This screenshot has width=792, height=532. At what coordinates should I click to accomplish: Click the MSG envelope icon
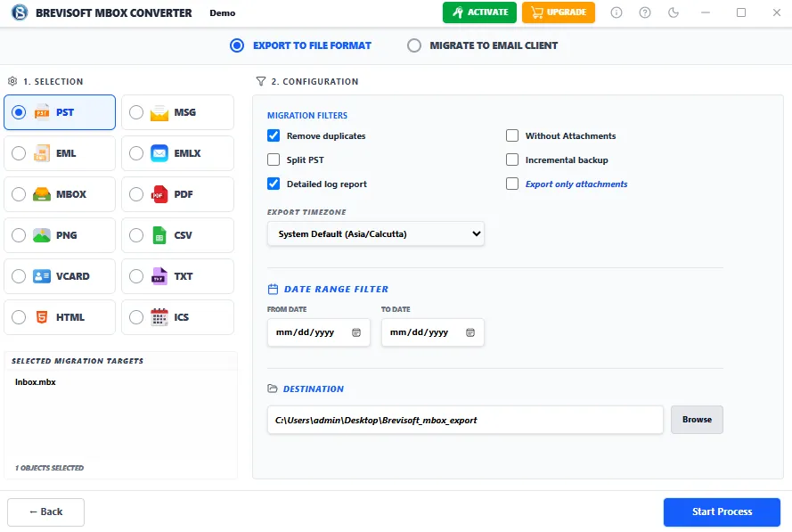pos(159,112)
